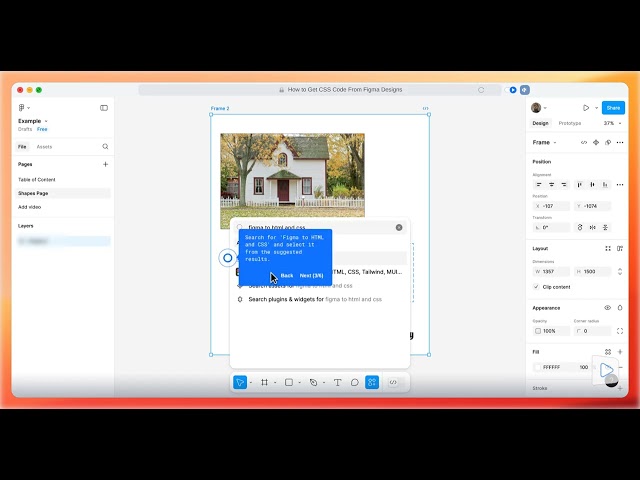The height and width of the screenshot is (480, 640).
Task: Open the 37% zoom level dropdown
Action: point(612,123)
